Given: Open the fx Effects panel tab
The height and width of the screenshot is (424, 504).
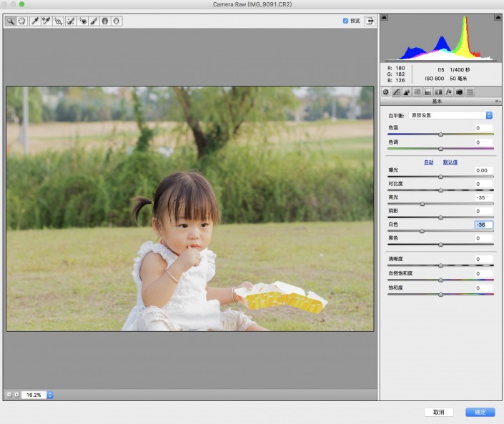Looking at the screenshot, I should click(x=449, y=92).
